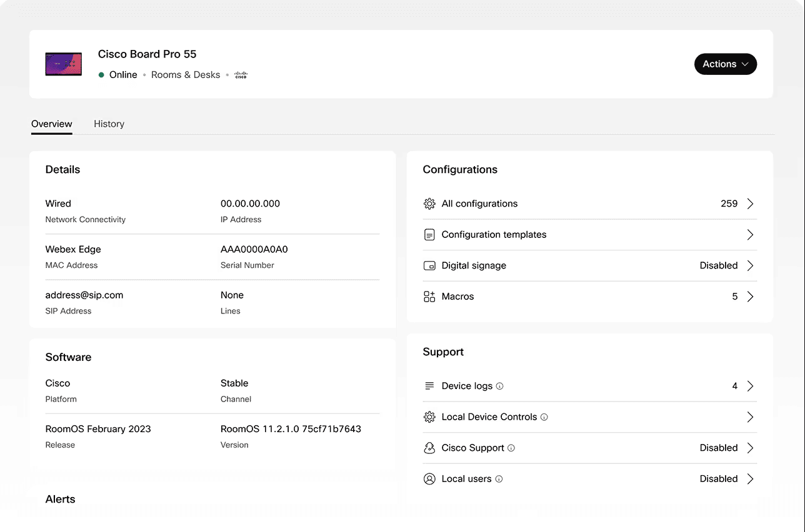Click the Local users person icon
The width and height of the screenshot is (805, 532).
click(x=429, y=479)
